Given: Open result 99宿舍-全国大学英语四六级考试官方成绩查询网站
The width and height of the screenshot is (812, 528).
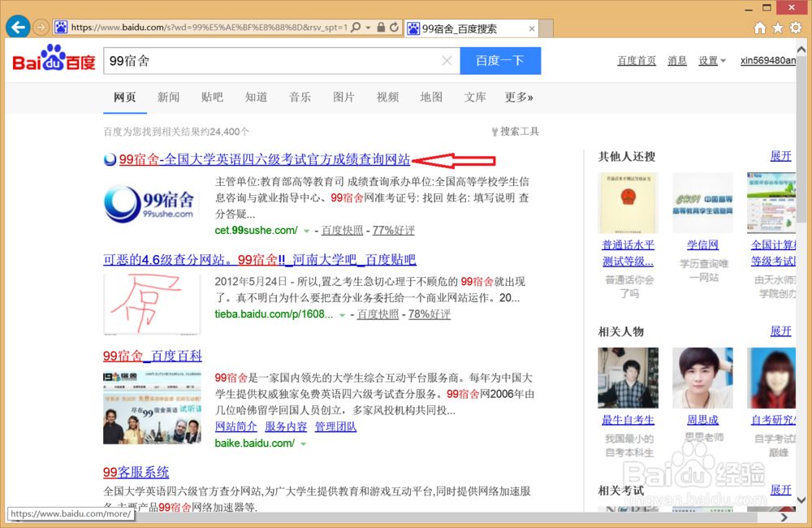Looking at the screenshot, I should pyautogui.click(x=265, y=159).
